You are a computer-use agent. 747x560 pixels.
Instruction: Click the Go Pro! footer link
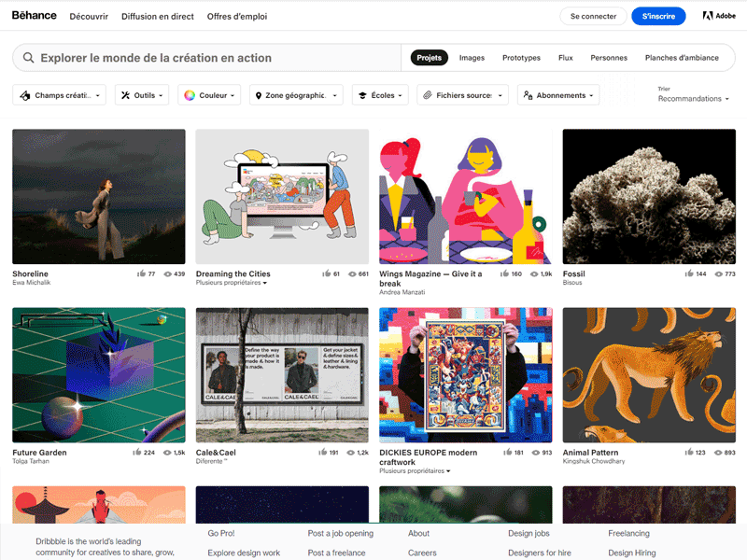pos(221,533)
